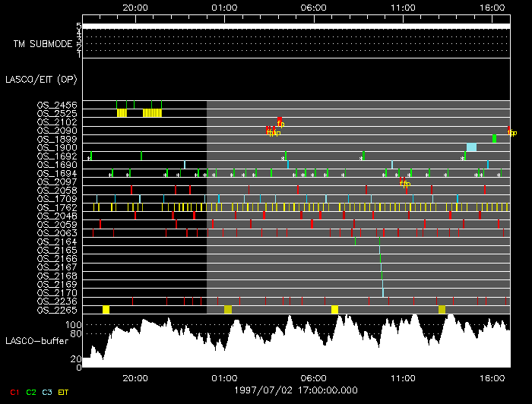532x404 pixels.
Task: Select the OS_1692 row label
Action: pyautogui.click(x=56, y=156)
